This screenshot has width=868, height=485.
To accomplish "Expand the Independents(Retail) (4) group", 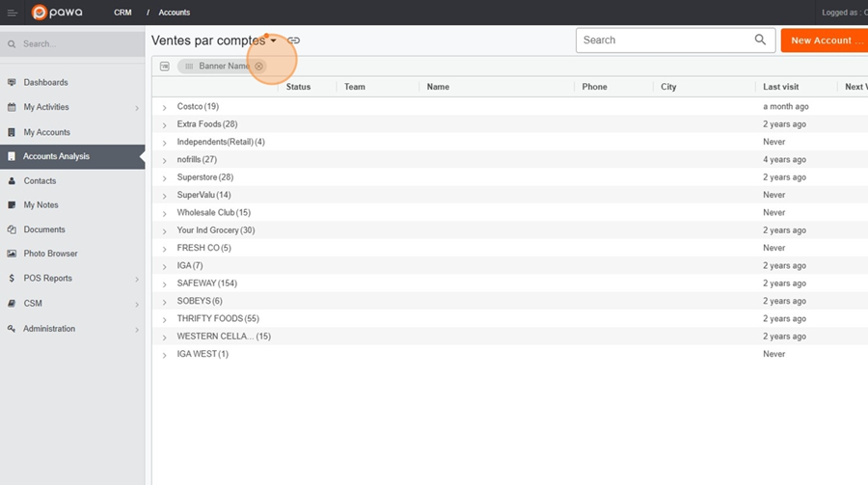I will coord(164,143).
